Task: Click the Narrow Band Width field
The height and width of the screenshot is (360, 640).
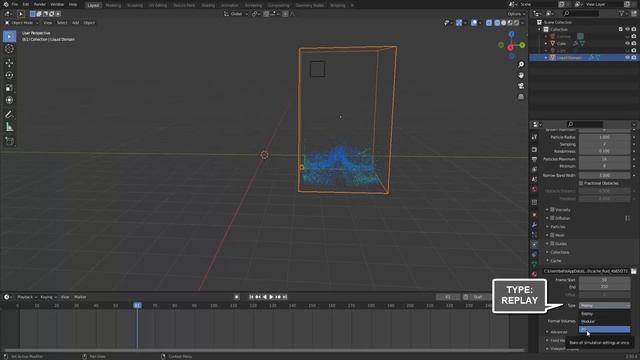Action: point(604,176)
